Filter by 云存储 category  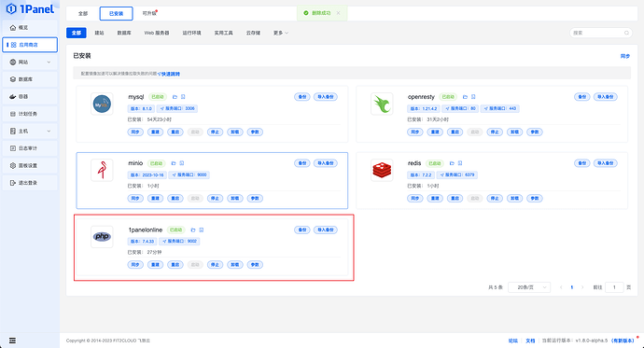point(253,33)
